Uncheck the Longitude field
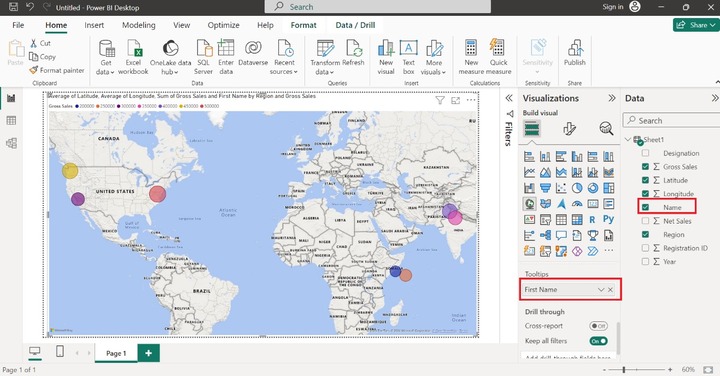Screen dimensions: 720x376 tap(645, 194)
